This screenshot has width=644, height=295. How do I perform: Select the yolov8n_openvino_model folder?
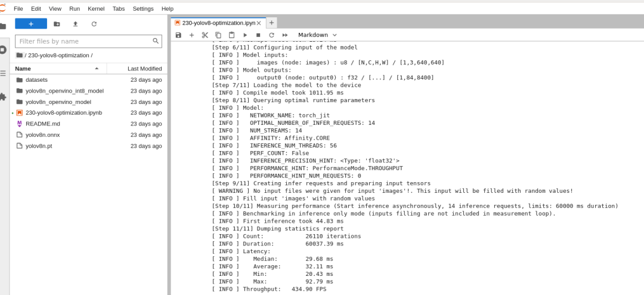click(x=88, y=102)
